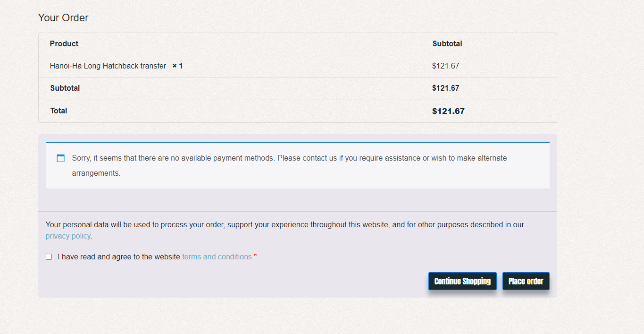Click the Product column header
The image size is (644, 334).
coord(64,43)
